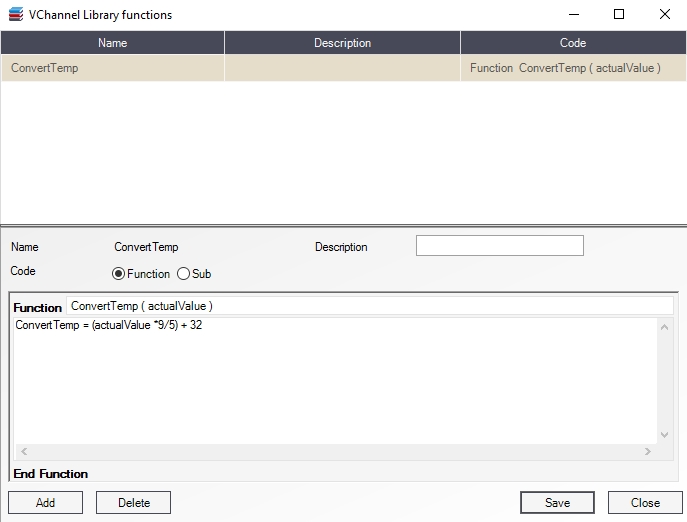Click inside the code editor text area
Image resolution: width=687 pixels, height=522 pixels.
pos(330,380)
